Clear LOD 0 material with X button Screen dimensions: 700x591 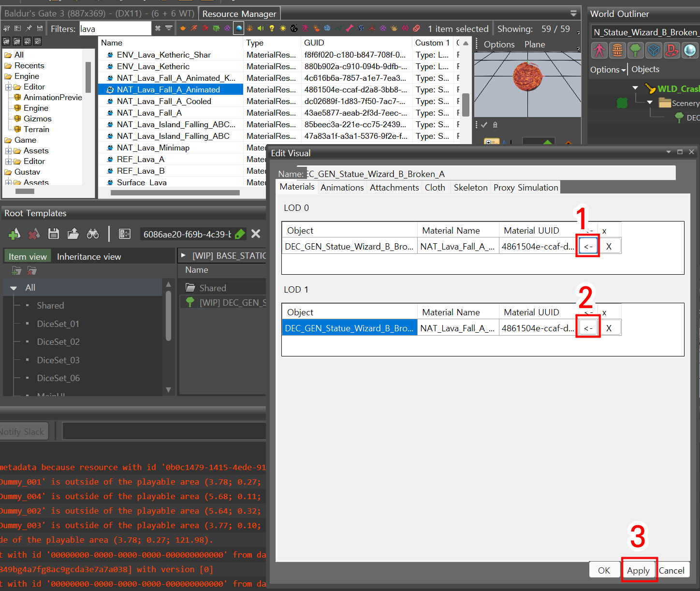click(x=609, y=247)
